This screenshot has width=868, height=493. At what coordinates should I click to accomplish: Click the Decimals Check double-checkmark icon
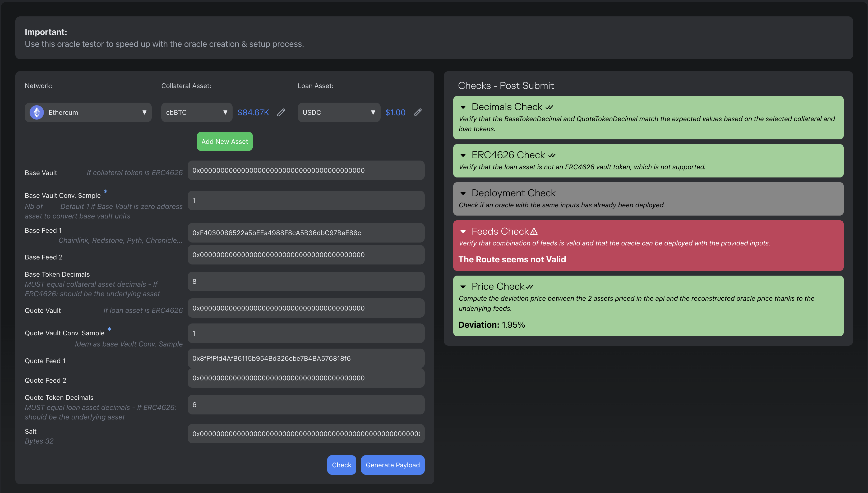click(549, 107)
